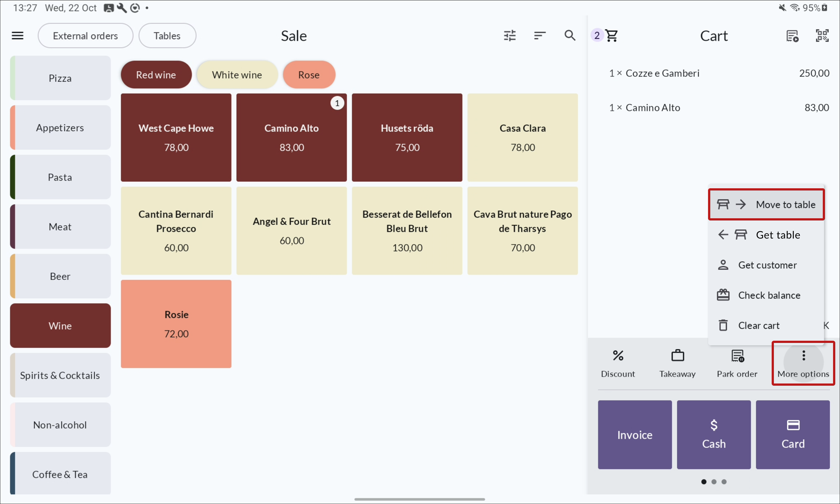
Task: Open parked orders icon in Cart header
Action: [792, 36]
